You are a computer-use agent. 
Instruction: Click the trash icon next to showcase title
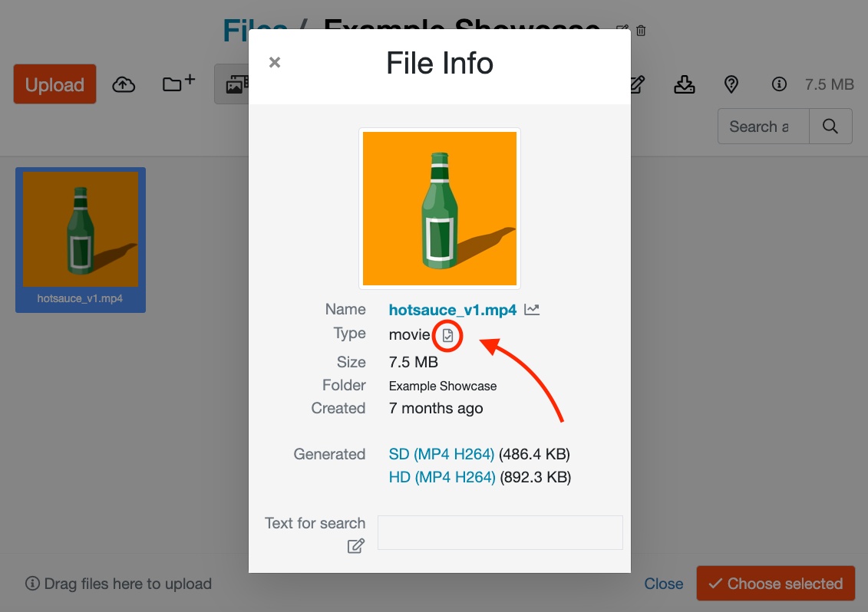[642, 31]
